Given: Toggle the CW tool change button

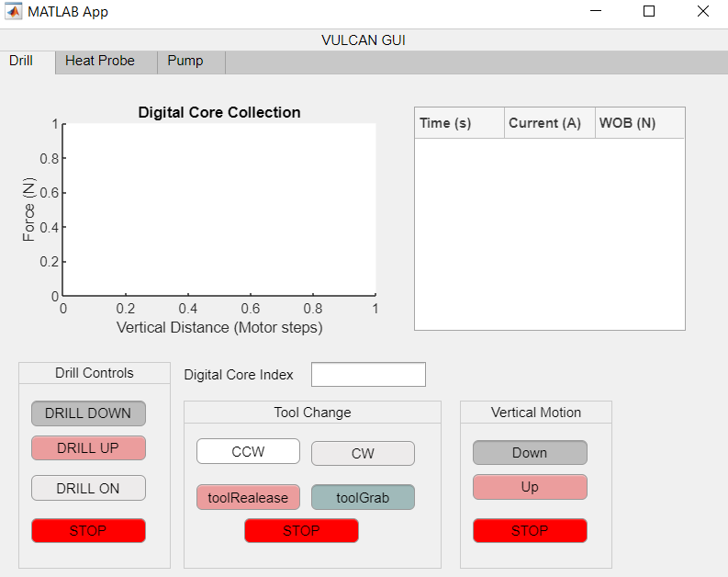Looking at the screenshot, I should pos(363,453).
